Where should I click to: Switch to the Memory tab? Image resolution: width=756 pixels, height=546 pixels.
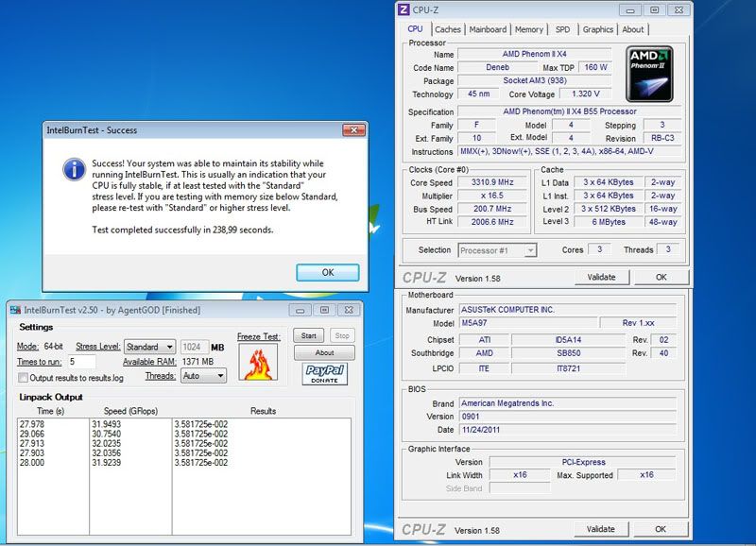click(529, 29)
